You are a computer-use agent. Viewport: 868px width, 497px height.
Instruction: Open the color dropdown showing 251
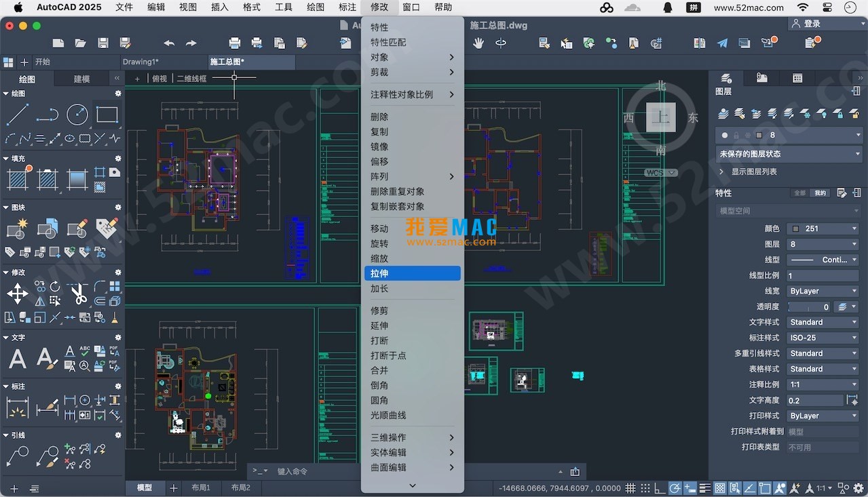[822, 228]
